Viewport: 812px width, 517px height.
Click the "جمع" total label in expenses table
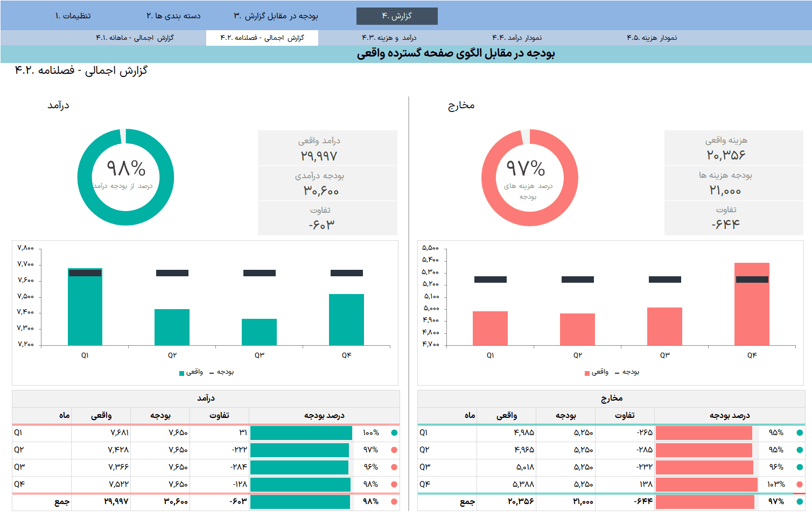[x=467, y=502]
